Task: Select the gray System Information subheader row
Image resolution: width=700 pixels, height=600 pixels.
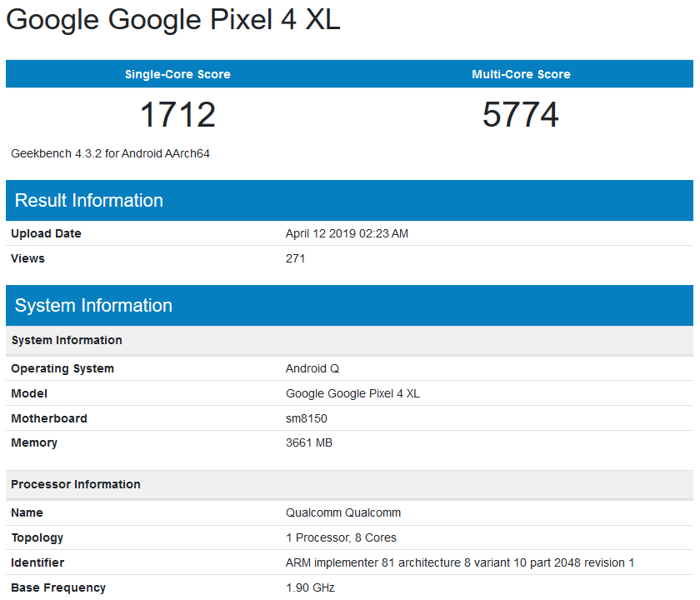Action: (x=349, y=340)
